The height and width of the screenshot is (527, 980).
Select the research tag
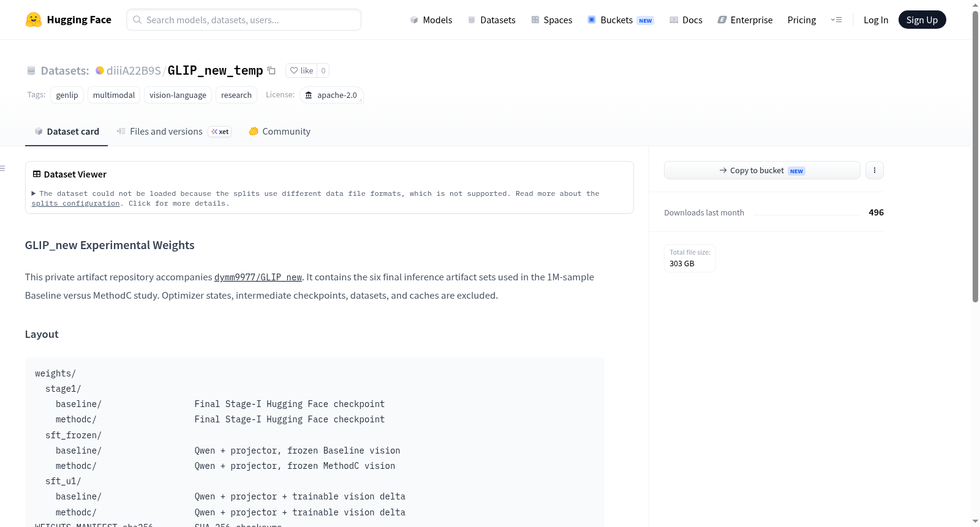pos(236,95)
